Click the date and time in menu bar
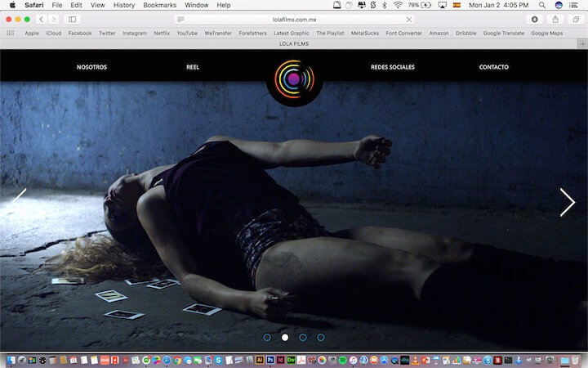The height and width of the screenshot is (368, 588). click(x=498, y=5)
